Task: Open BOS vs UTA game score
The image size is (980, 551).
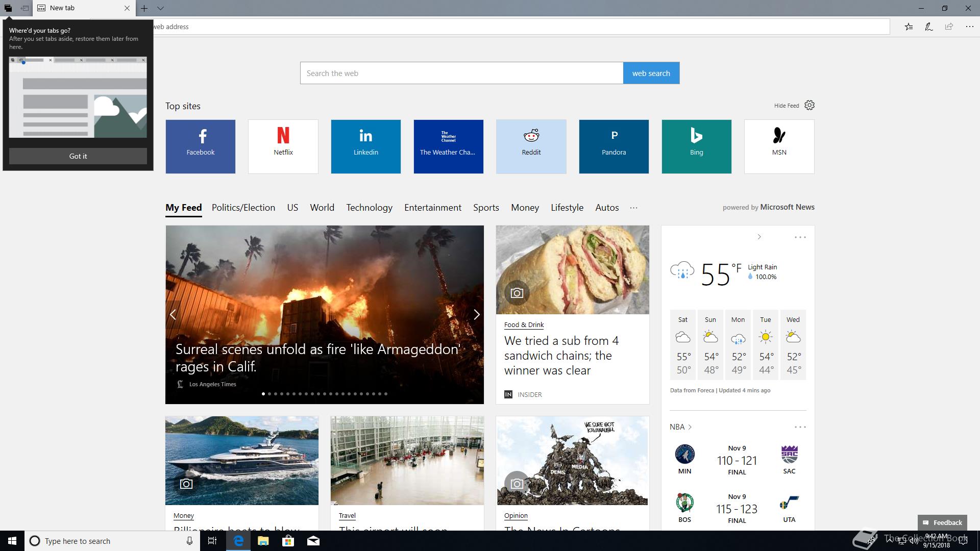Action: [737, 509]
